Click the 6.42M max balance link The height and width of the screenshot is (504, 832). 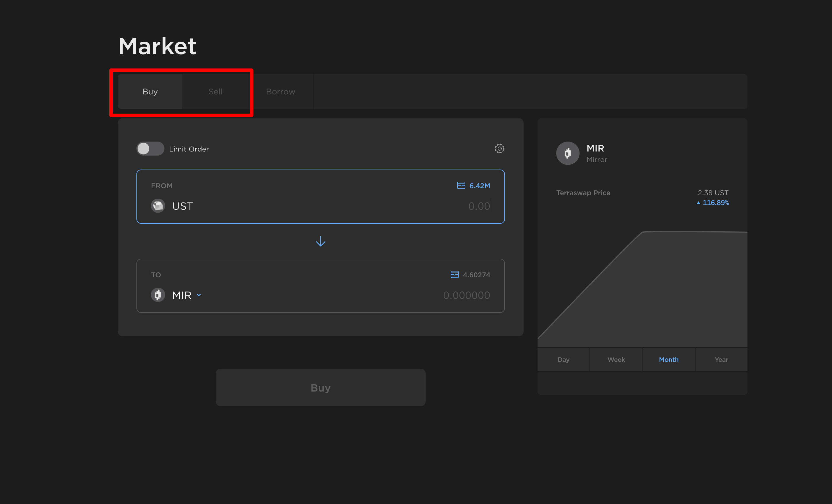(x=480, y=186)
